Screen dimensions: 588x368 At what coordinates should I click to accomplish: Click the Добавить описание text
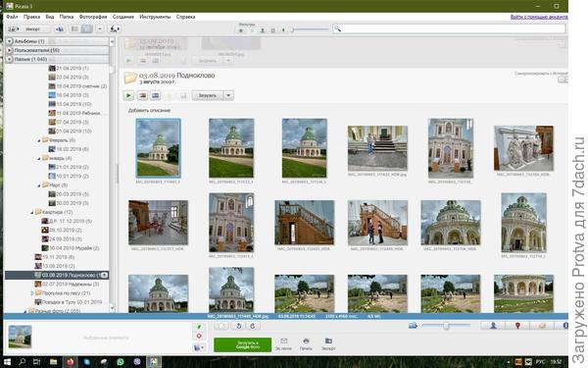pos(149,110)
